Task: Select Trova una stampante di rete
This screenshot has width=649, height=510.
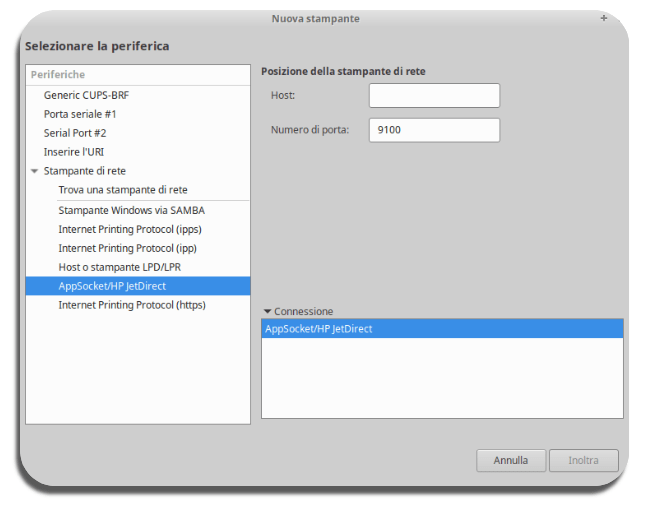Action: pyautogui.click(x=122, y=190)
